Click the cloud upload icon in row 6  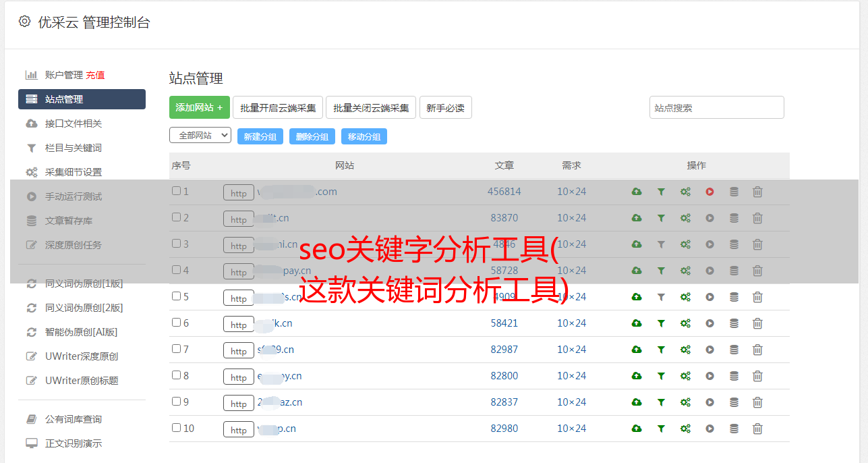tap(637, 323)
